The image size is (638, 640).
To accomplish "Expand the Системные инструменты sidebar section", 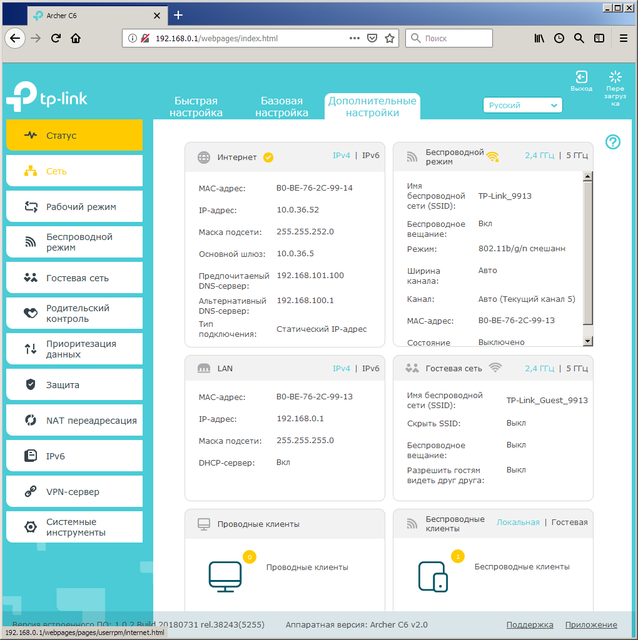I will 74,527.
